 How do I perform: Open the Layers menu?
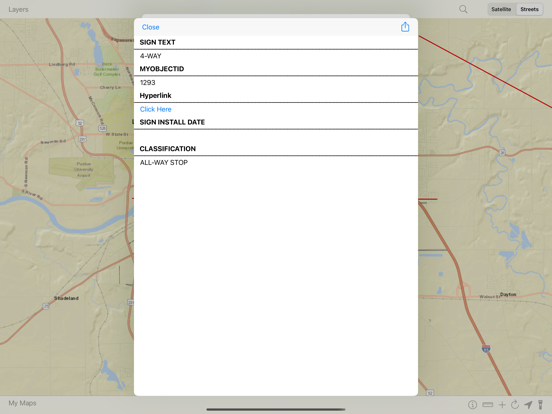pos(18,10)
